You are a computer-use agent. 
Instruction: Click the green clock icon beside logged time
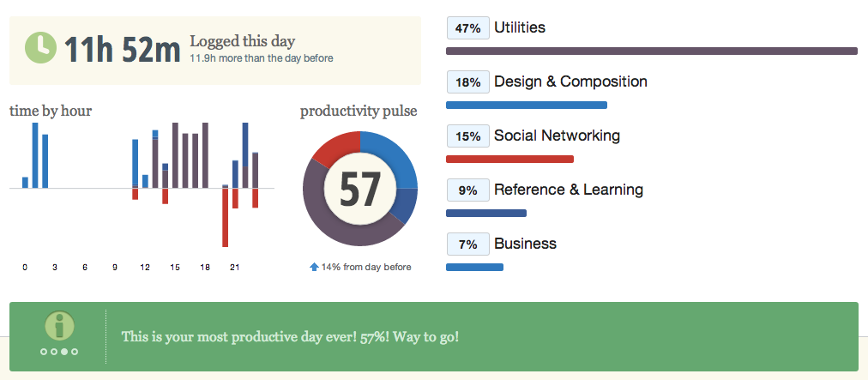(x=39, y=47)
